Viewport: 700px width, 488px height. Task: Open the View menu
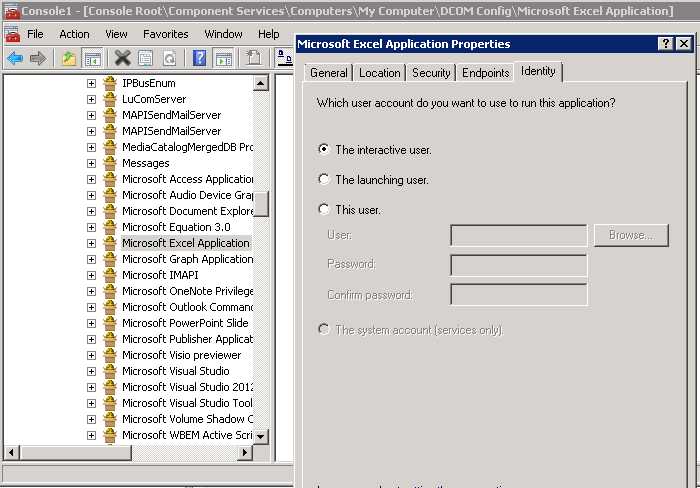(x=116, y=34)
